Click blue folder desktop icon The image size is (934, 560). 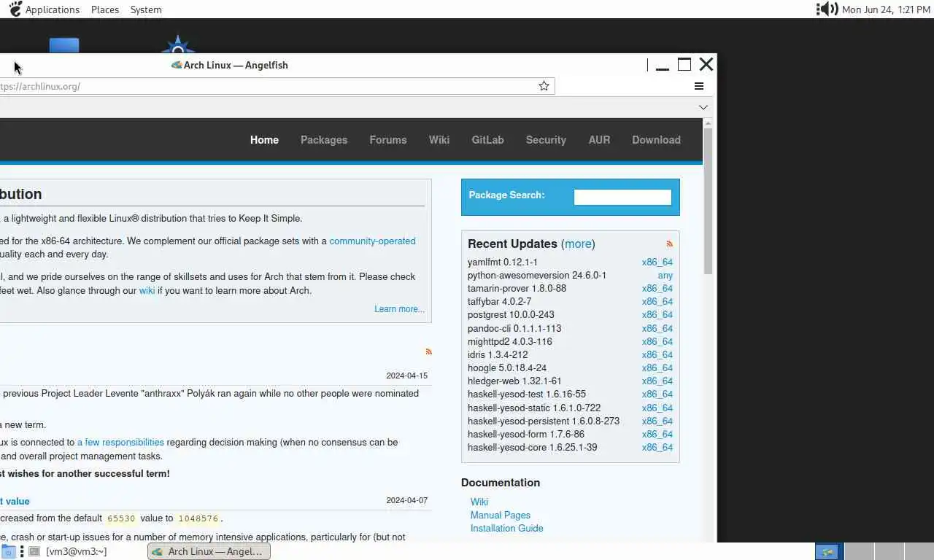[x=64, y=45]
